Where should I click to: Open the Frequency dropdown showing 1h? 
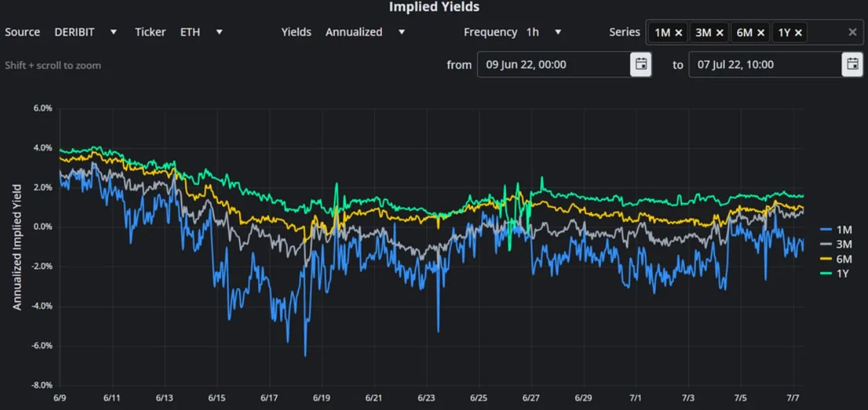(x=544, y=32)
